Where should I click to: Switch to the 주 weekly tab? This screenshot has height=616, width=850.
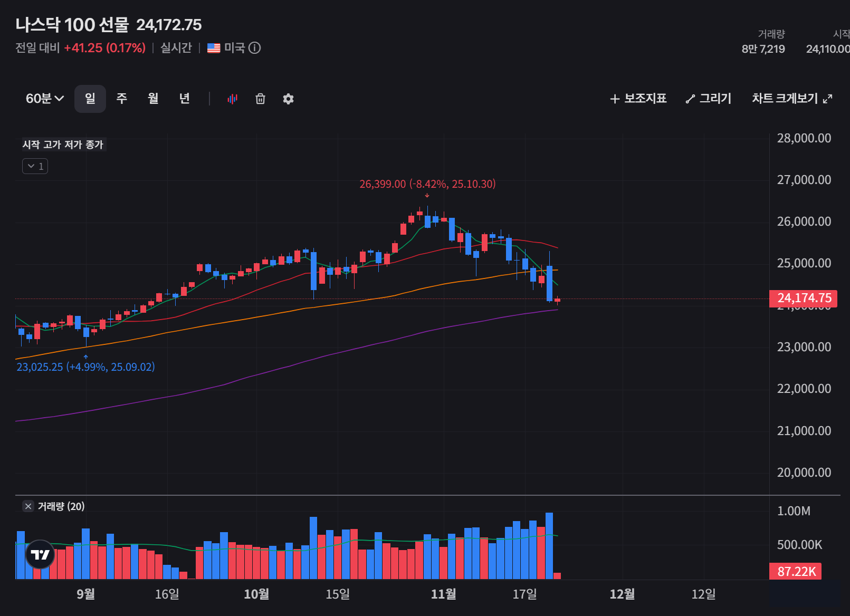(x=122, y=99)
